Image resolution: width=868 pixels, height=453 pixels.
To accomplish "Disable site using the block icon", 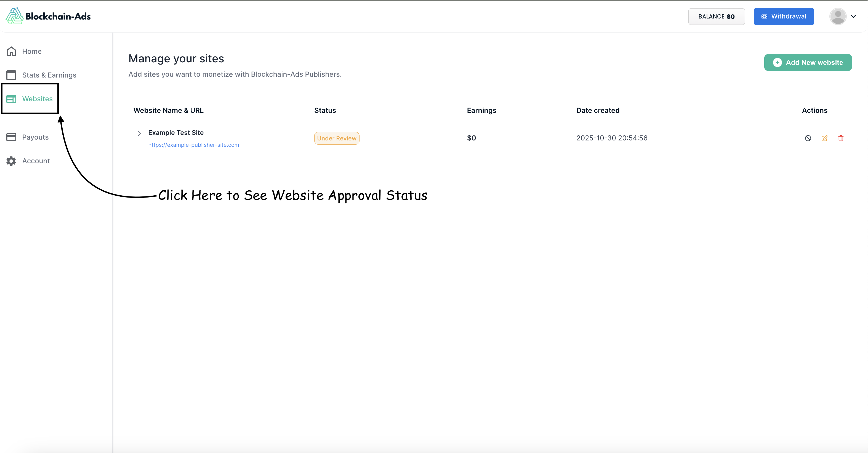I will (808, 138).
